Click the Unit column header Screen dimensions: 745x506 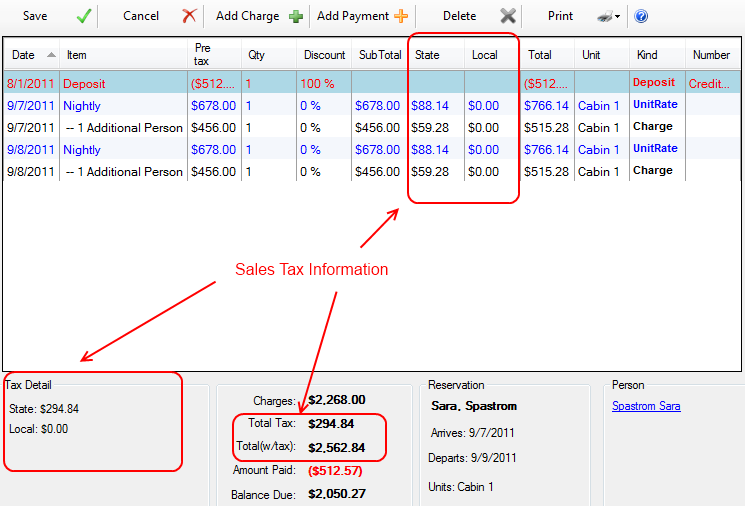[591, 55]
